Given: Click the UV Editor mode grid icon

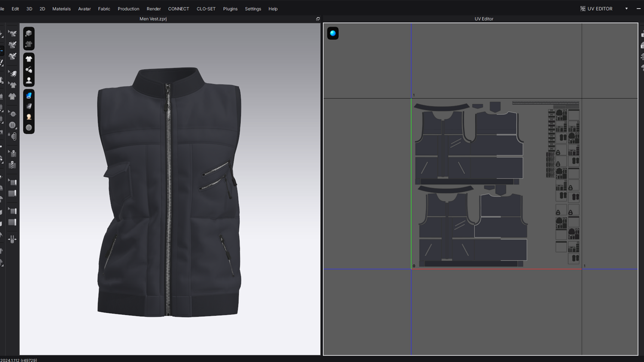Looking at the screenshot, I should coord(583,9).
